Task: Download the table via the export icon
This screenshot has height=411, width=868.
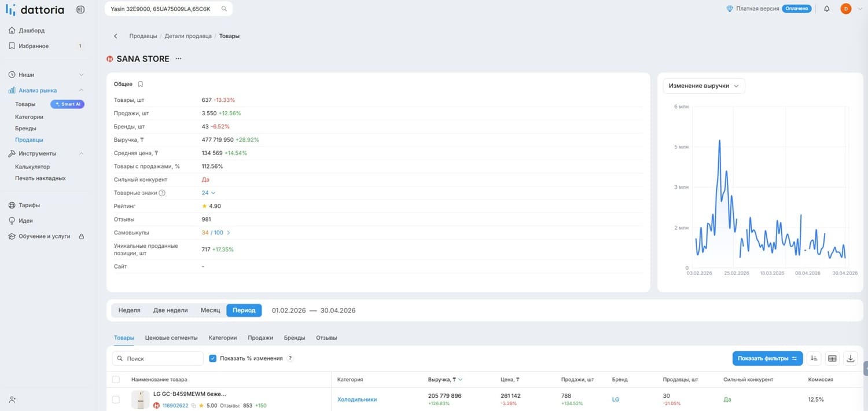Action: pos(851,358)
